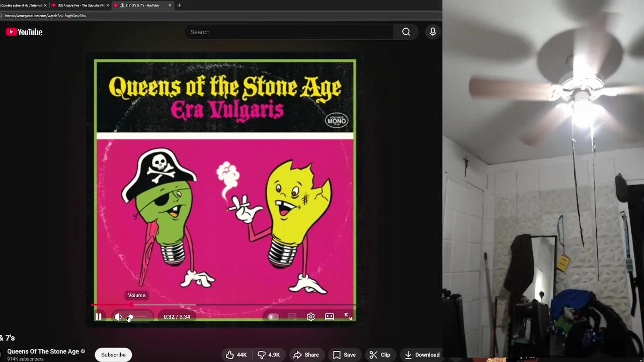Download the video
This screenshot has height=362, width=644.
pyautogui.click(x=422, y=355)
